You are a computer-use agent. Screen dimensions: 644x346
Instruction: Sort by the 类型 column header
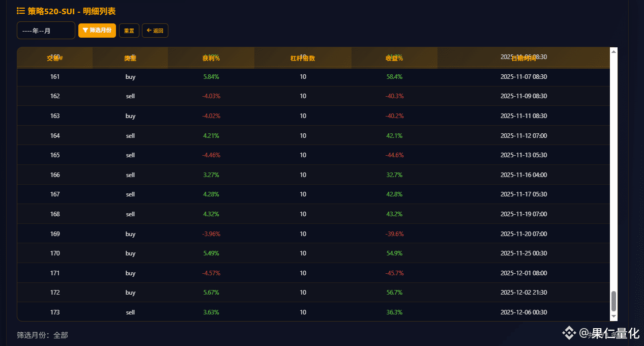(x=130, y=58)
